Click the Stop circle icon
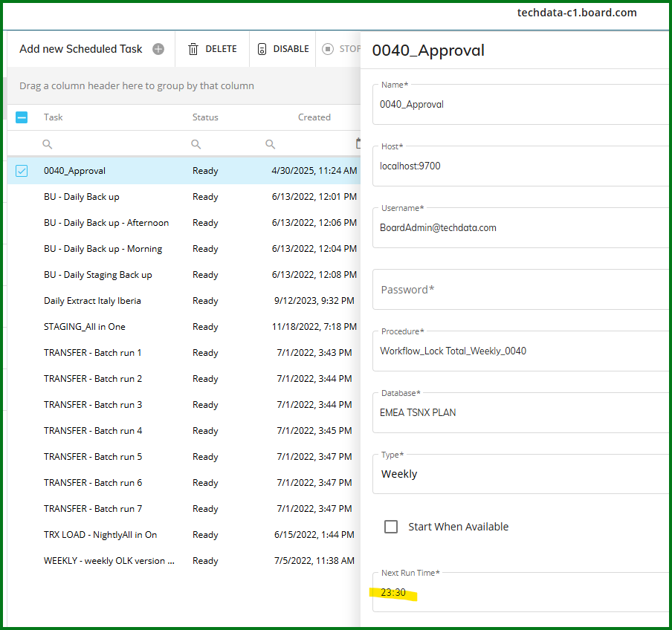This screenshot has width=672, height=630. click(x=328, y=49)
